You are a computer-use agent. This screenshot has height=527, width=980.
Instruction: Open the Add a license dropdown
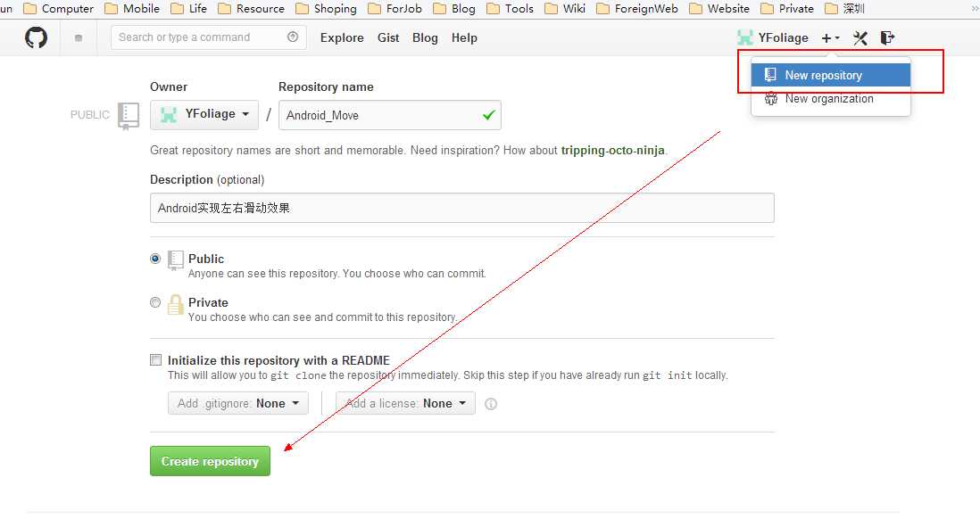[405, 403]
